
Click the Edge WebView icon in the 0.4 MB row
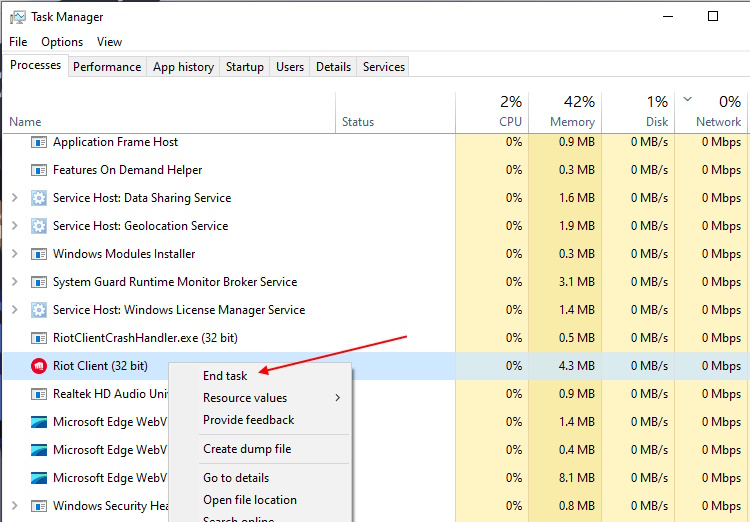39,450
